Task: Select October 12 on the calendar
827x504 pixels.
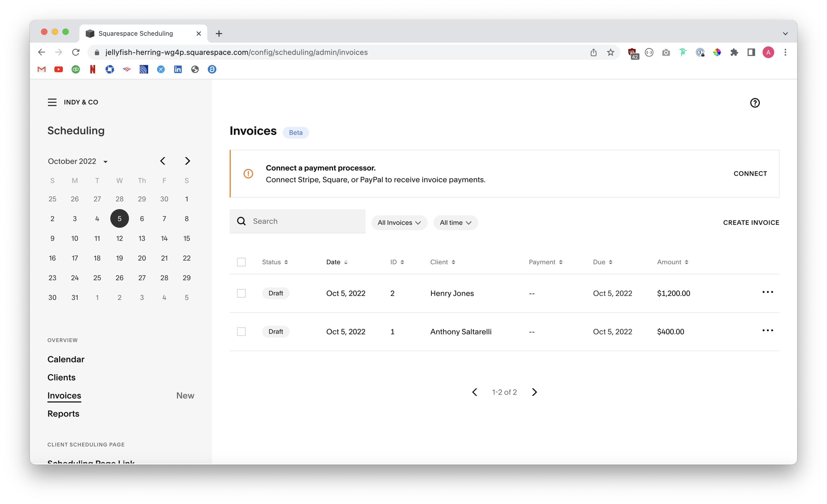Action: tap(119, 238)
